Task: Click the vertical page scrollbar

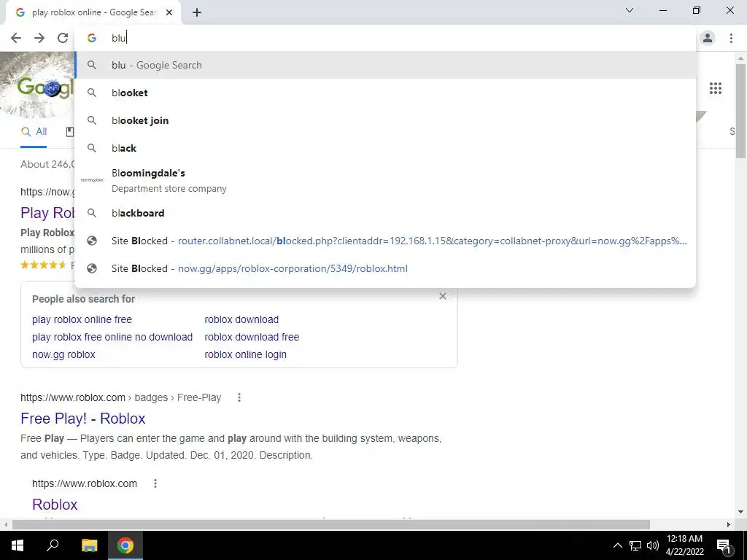Action: 740,112
